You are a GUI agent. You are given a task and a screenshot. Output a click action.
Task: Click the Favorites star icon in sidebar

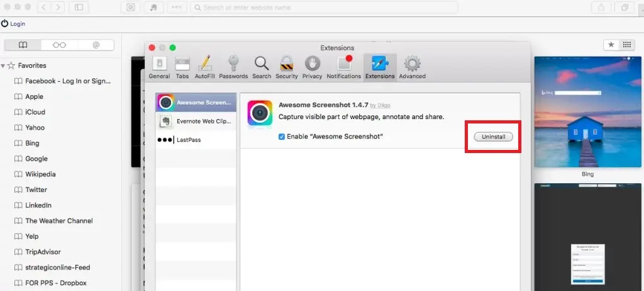[11, 66]
